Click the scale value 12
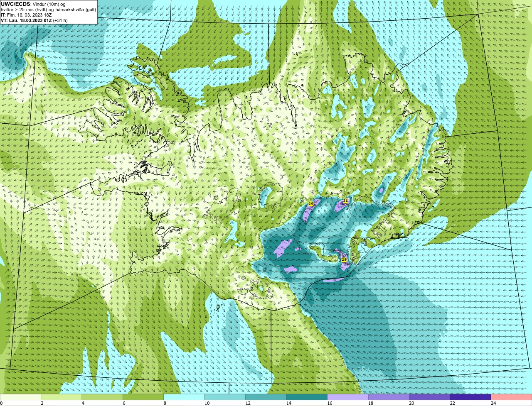Screen dimensions: 532x406 click(x=248, y=403)
